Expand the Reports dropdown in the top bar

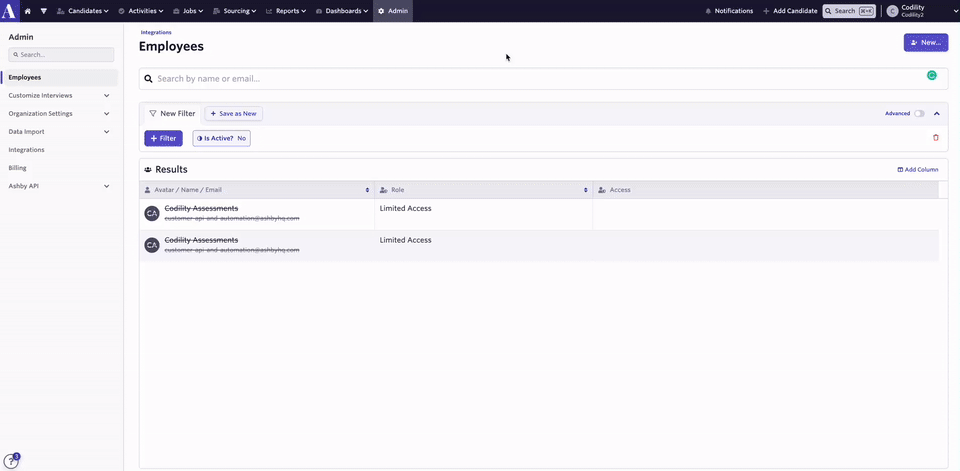click(x=286, y=11)
